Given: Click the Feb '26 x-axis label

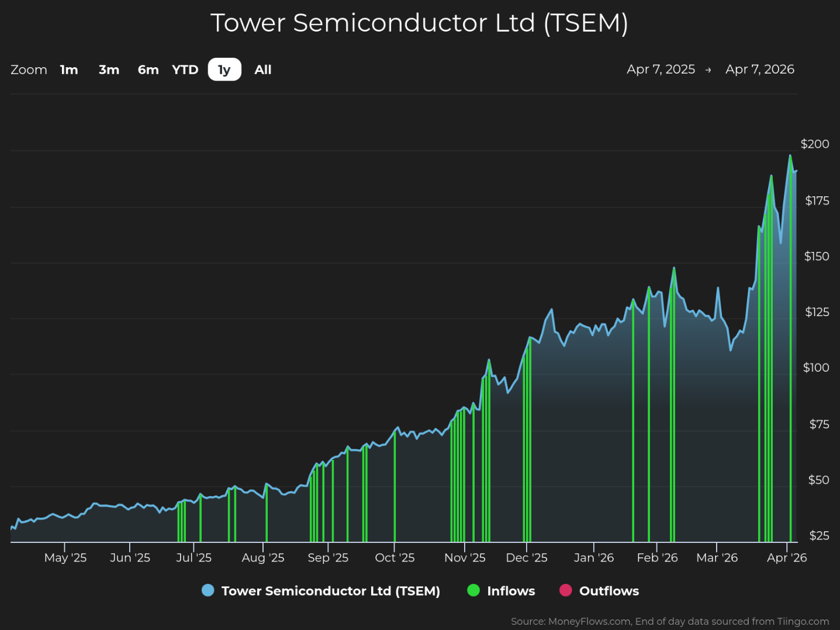Looking at the screenshot, I should coord(657,558).
